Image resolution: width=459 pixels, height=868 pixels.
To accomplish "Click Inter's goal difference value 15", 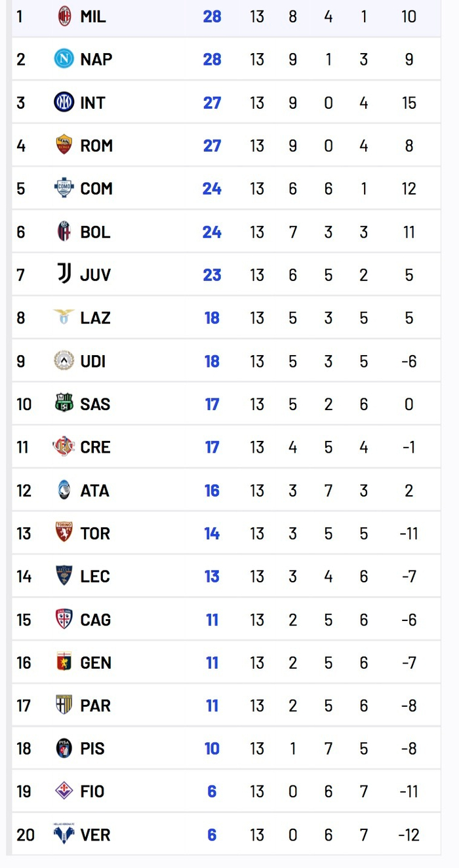I will point(409,102).
